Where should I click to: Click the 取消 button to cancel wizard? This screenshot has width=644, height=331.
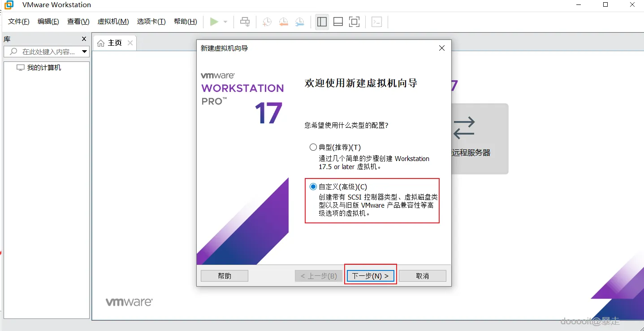click(x=422, y=275)
